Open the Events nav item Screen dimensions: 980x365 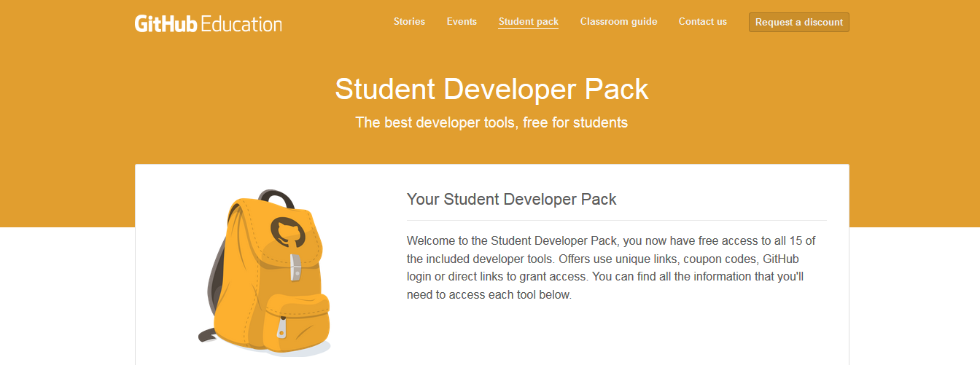click(x=462, y=22)
